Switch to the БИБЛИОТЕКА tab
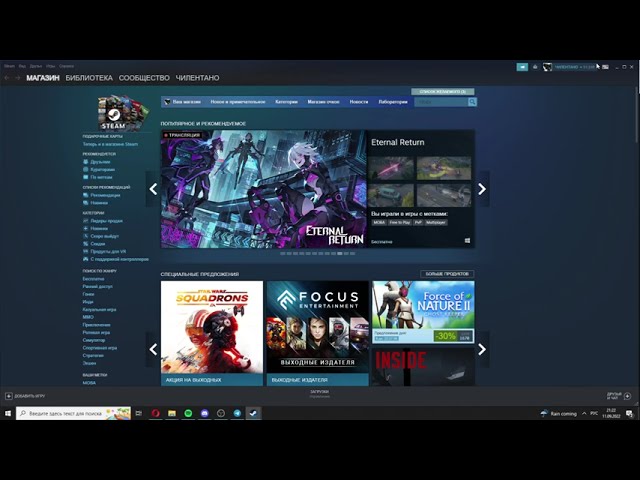This screenshot has height=480, width=640. click(89, 78)
